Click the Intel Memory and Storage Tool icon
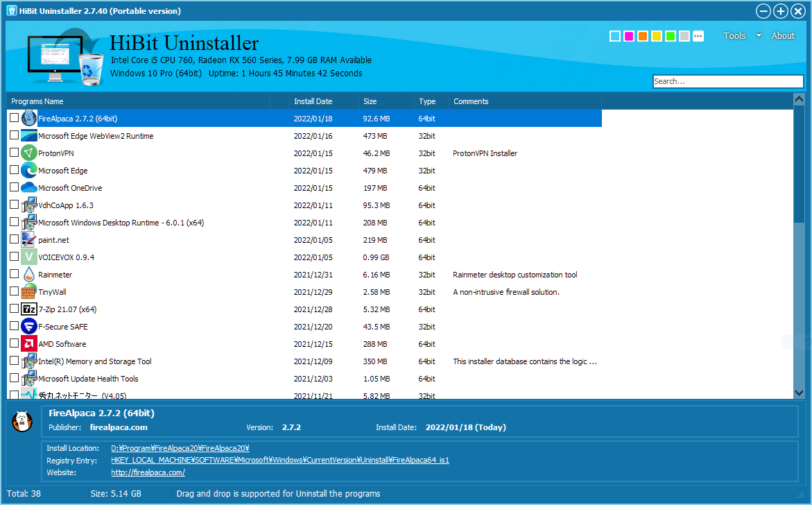Image resolution: width=812 pixels, height=505 pixels. click(x=29, y=361)
